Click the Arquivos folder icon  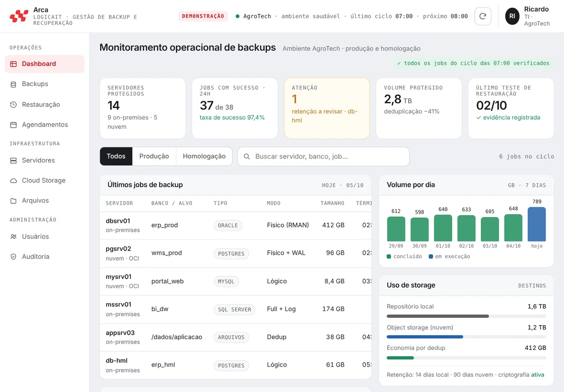click(13, 201)
